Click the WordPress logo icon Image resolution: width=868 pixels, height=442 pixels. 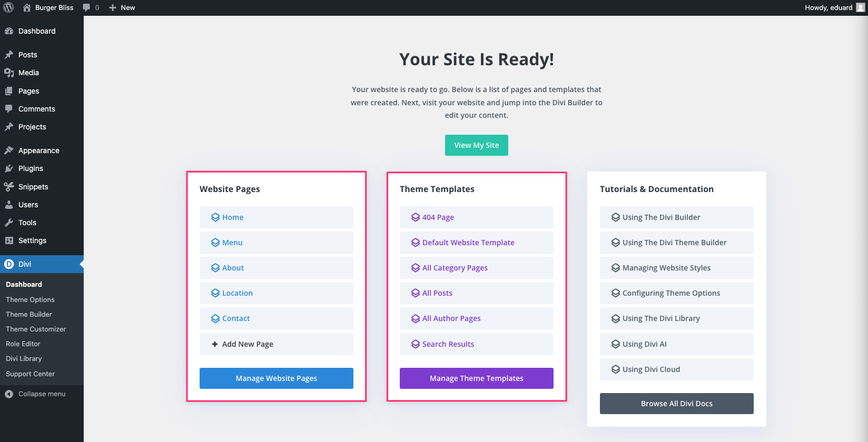click(8, 7)
